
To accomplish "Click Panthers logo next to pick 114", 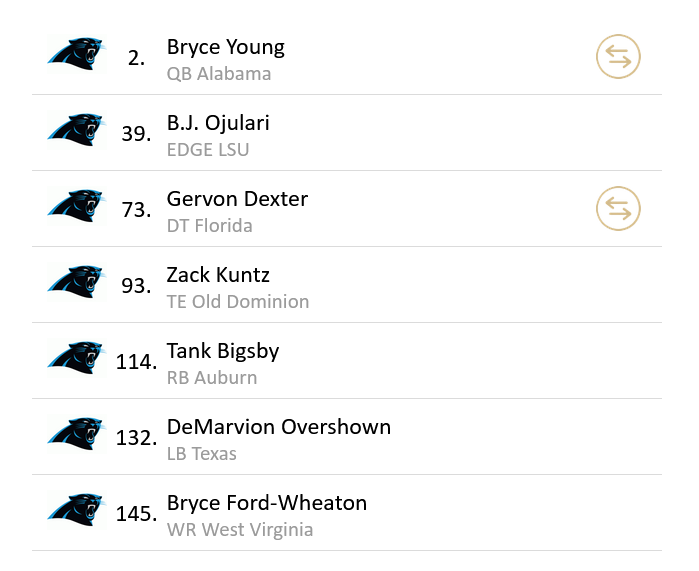I will tap(76, 358).
